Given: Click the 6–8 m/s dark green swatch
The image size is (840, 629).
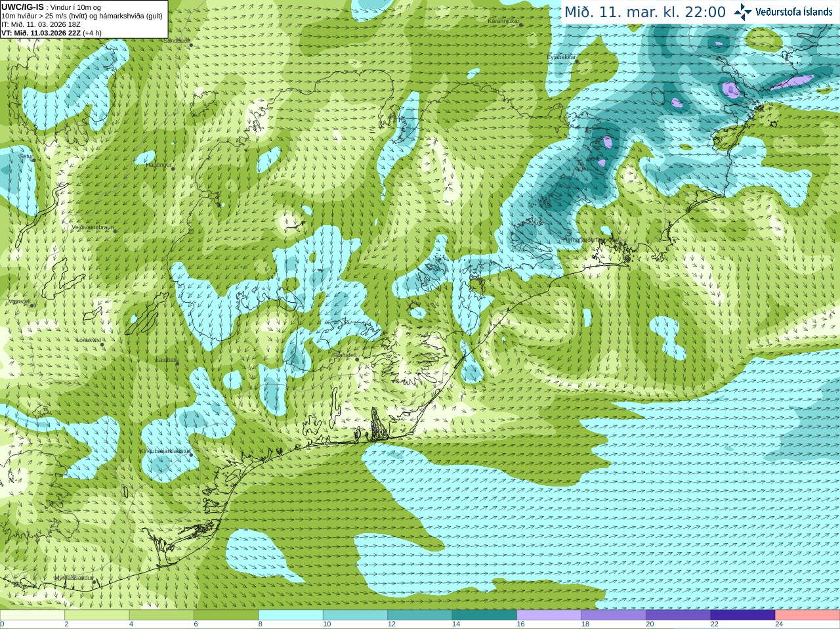Looking at the screenshot, I should (x=226, y=615).
